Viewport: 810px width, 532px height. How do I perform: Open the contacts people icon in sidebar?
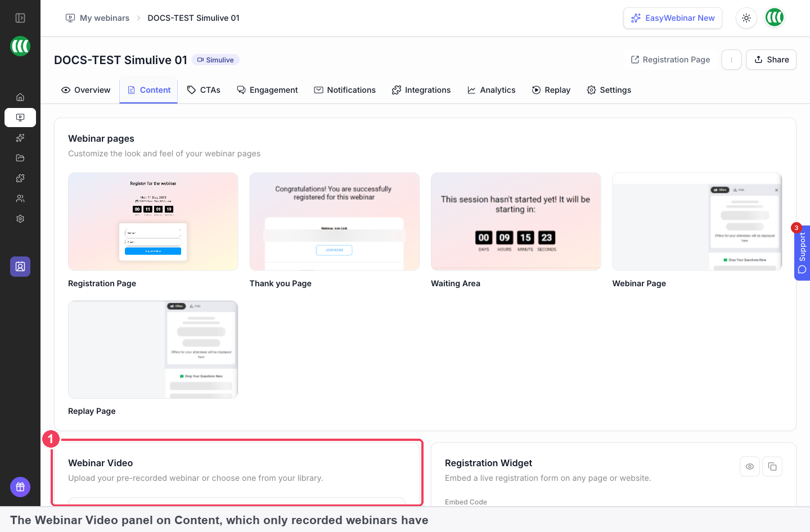20,199
